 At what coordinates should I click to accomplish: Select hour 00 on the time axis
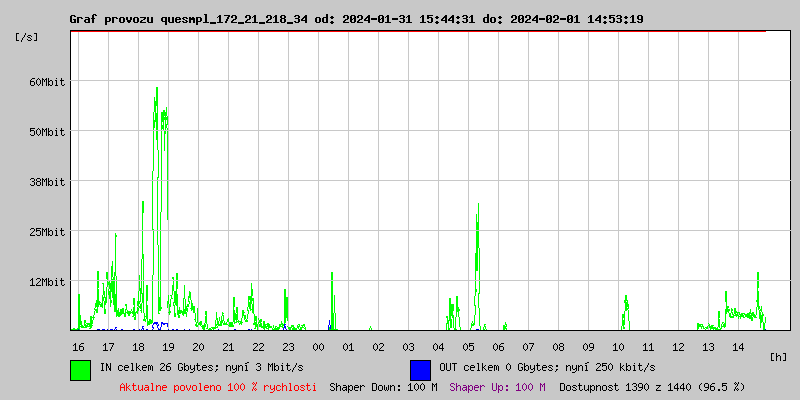[318, 346]
